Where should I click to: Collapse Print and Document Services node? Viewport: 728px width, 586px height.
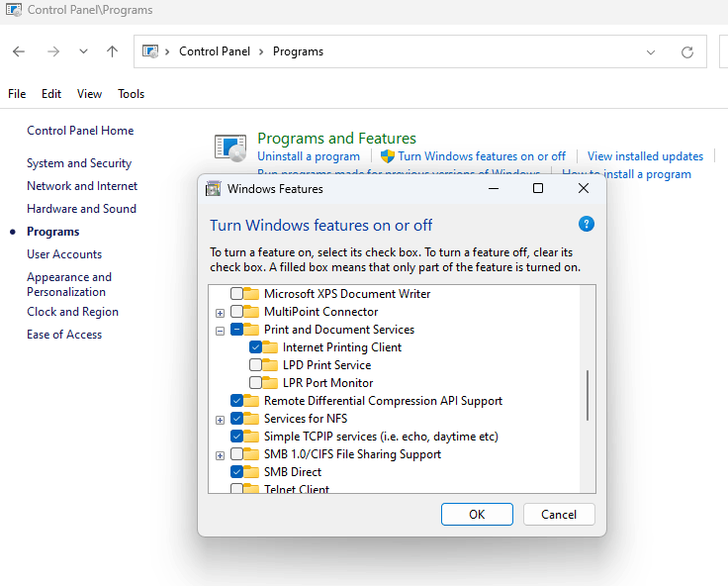[x=220, y=331]
